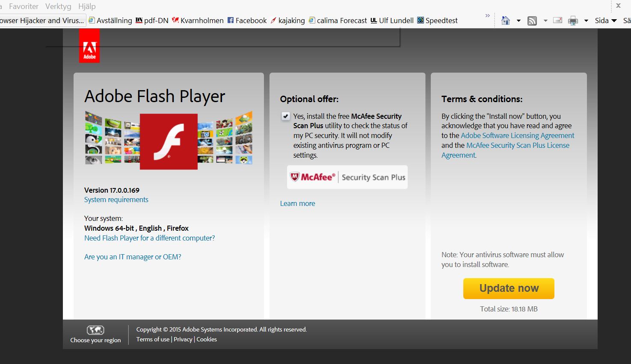Viewport: 631px width, 364px height.
Task: Uncheck the McAfee Security Scan Plus offer
Action: (x=285, y=116)
